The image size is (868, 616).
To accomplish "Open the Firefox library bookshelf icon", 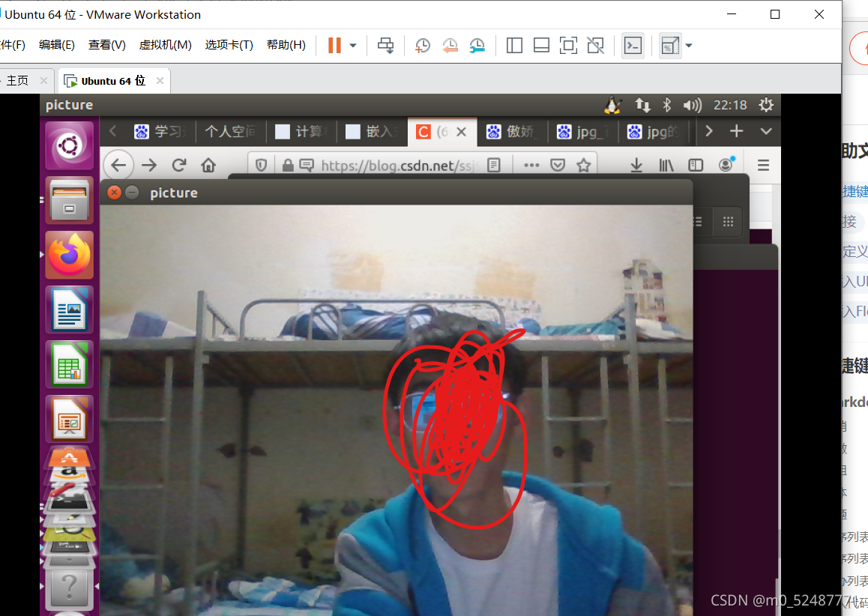I will pyautogui.click(x=666, y=165).
